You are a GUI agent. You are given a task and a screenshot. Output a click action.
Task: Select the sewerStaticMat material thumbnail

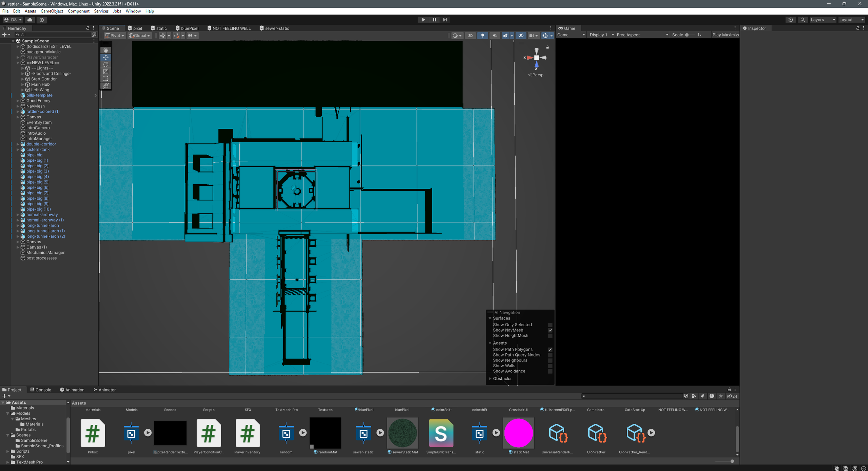pyautogui.click(x=402, y=433)
